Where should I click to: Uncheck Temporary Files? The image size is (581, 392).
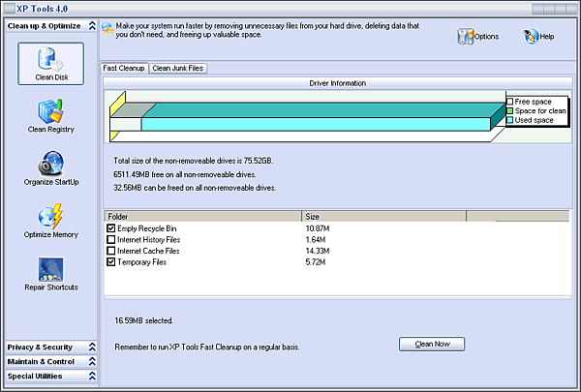110,261
